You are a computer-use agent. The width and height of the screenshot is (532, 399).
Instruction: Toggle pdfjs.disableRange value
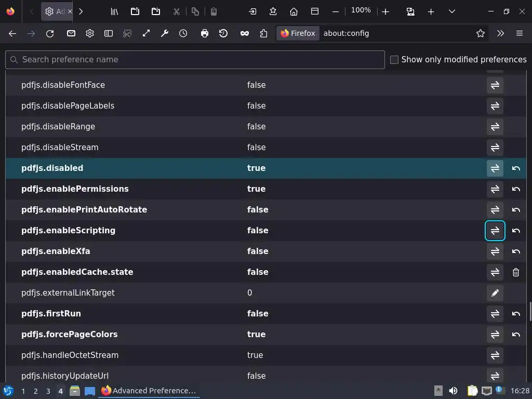[x=495, y=127]
